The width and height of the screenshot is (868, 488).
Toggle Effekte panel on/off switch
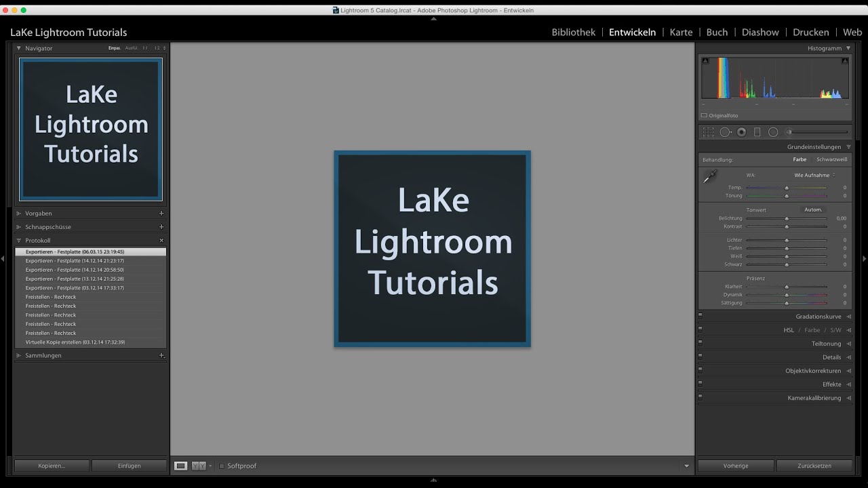pyautogui.click(x=701, y=383)
